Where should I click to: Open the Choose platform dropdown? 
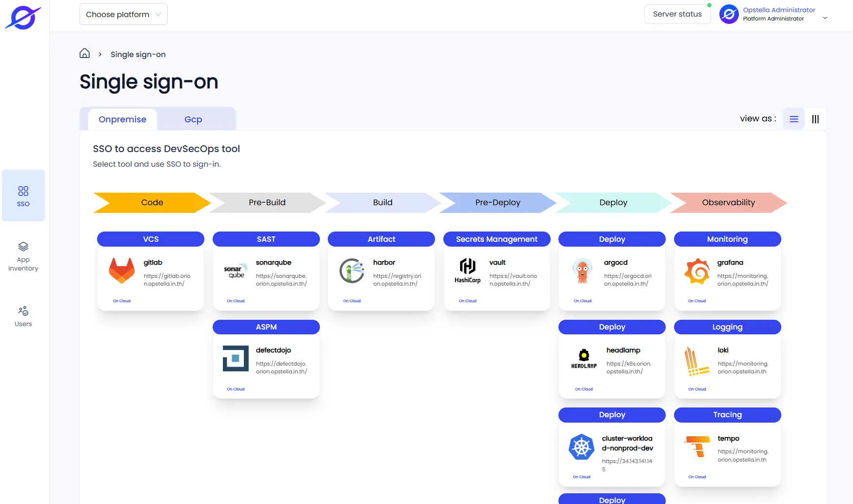(x=123, y=14)
